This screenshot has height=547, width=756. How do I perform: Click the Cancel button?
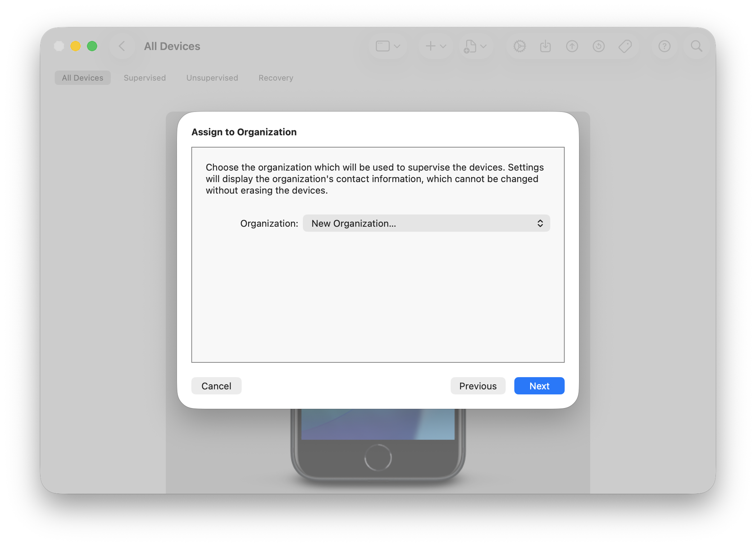coord(217,386)
